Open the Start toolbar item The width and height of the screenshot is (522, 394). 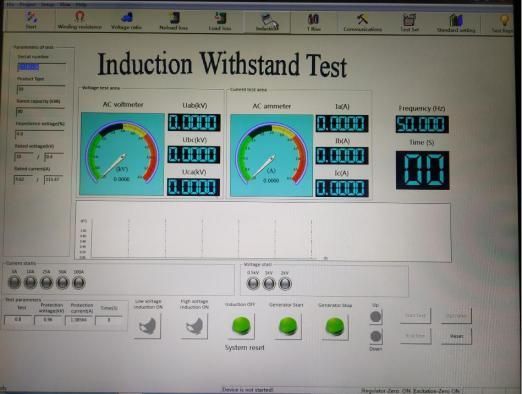tap(31, 20)
